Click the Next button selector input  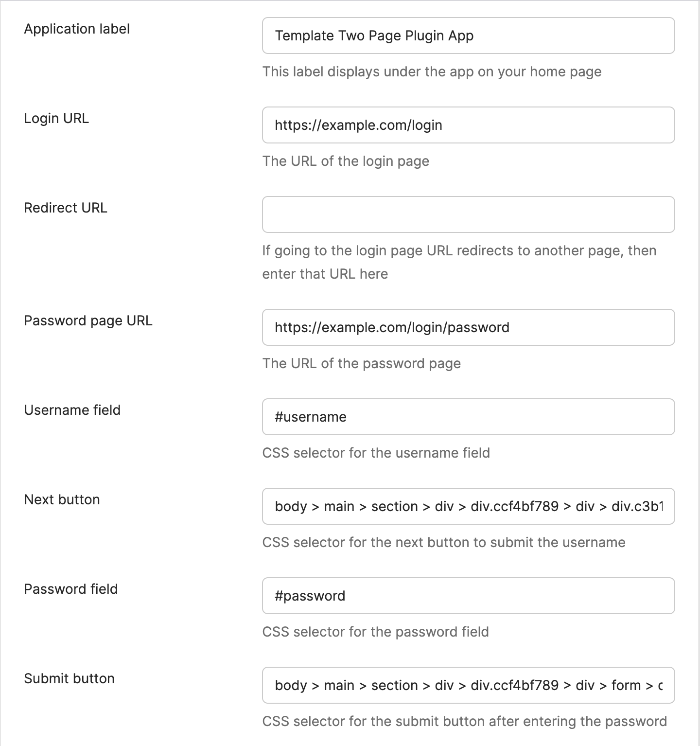coord(468,506)
